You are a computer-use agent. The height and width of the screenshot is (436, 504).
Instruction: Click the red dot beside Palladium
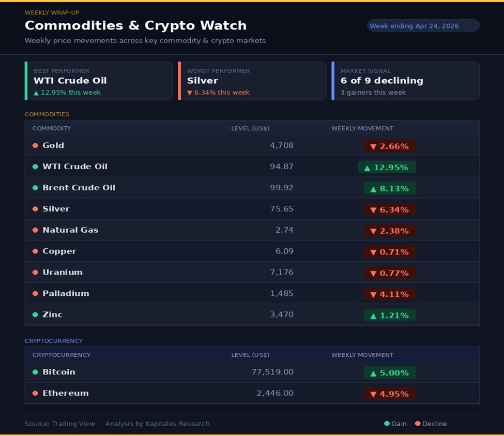tap(35, 294)
